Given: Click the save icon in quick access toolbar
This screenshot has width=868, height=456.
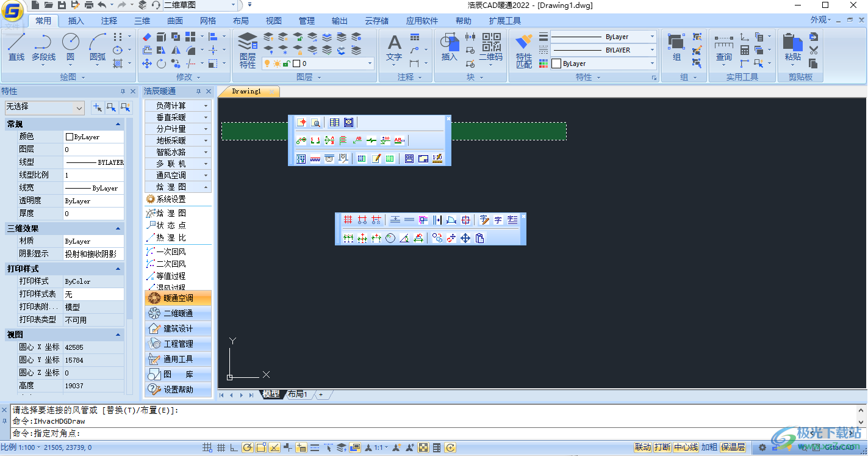Looking at the screenshot, I should [62, 5].
